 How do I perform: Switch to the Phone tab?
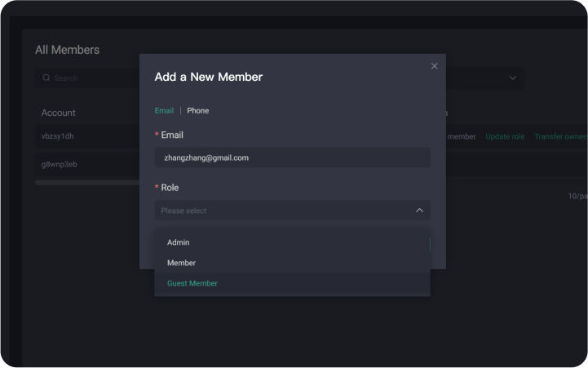tap(197, 110)
